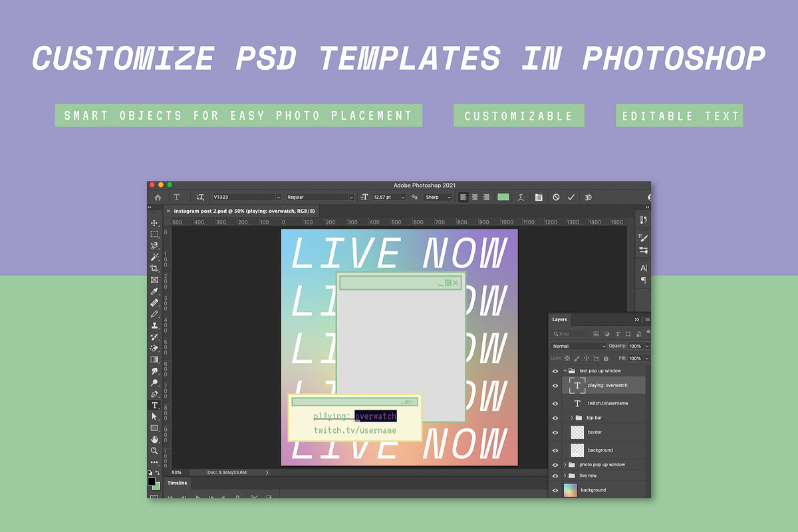Center align text in options bar
Viewport: 798px width, 532px height.
475,198
